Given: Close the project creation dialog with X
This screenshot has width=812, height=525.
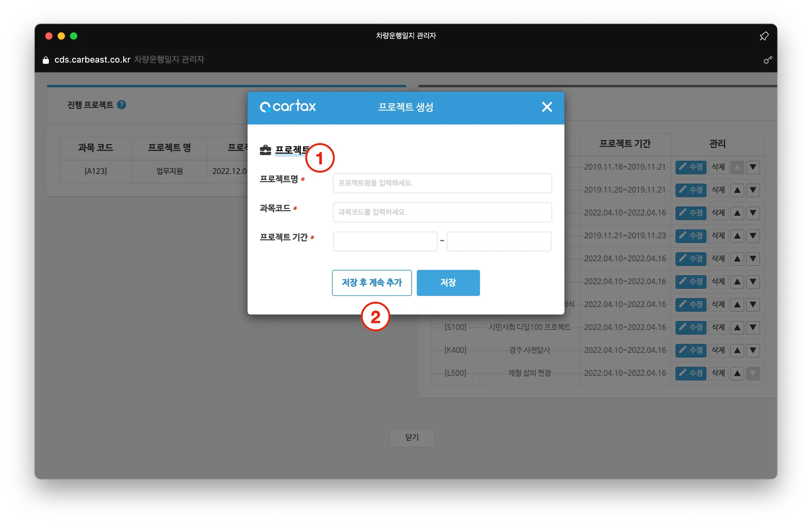Looking at the screenshot, I should [547, 107].
